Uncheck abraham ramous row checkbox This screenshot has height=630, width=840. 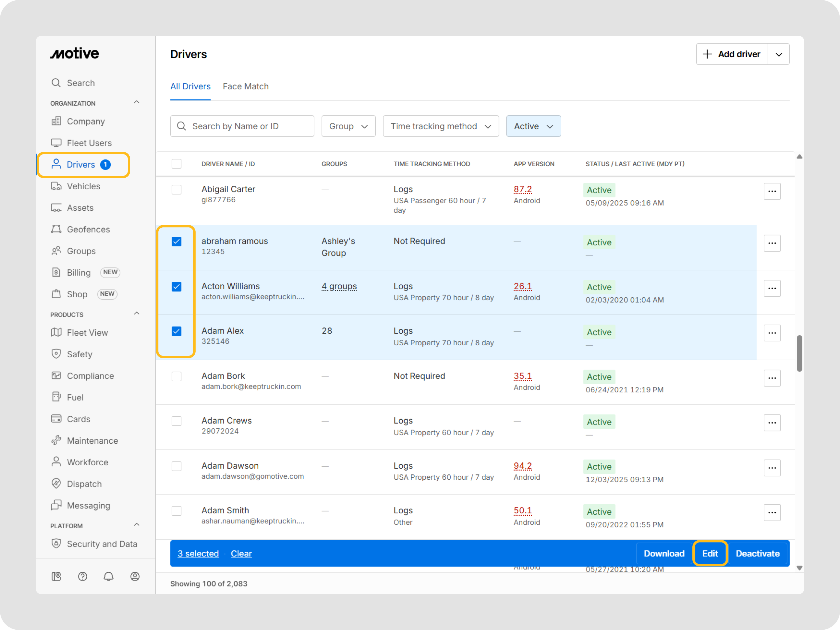click(x=177, y=241)
